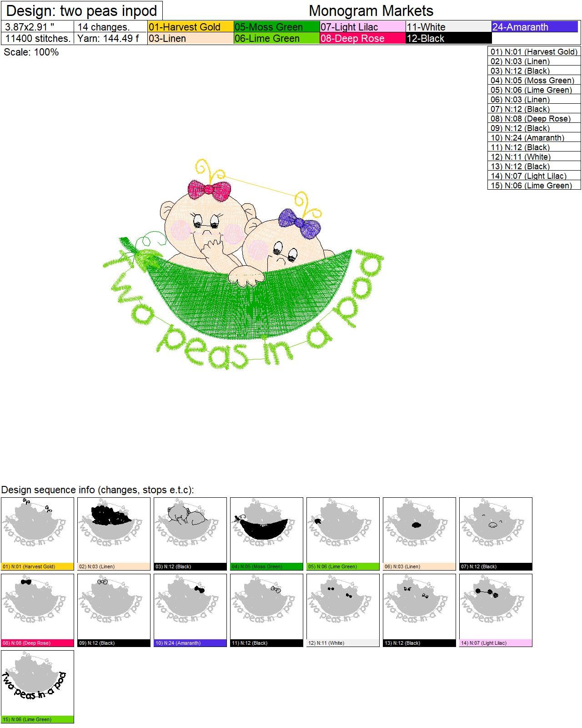The width and height of the screenshot is (582, 728).
Task: Select sequence row 10) N:24 (Amaranth)
Action: click(x=534, y=137)
